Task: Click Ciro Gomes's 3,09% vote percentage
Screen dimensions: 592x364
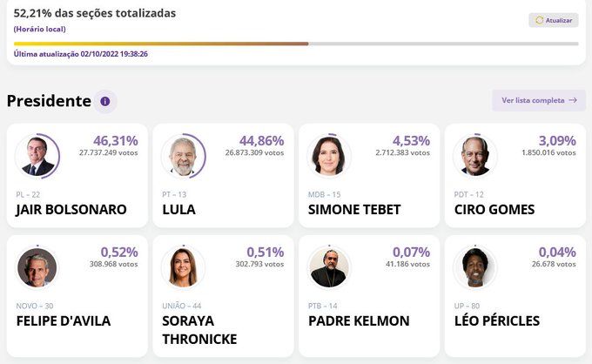Action: tap(557, 141)
